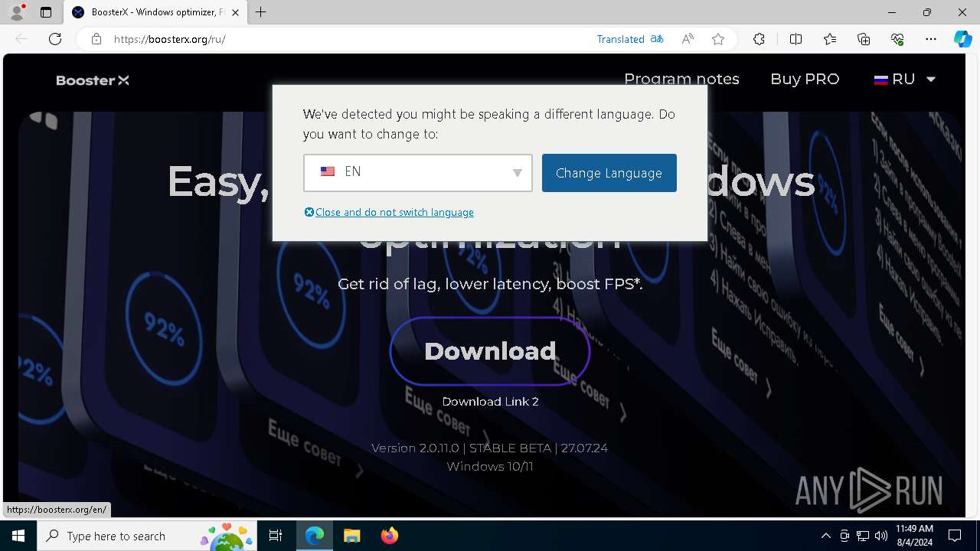This screenshot has width=980, height=551.
Task: Open the Windows notification center
Action: [955, 536]
